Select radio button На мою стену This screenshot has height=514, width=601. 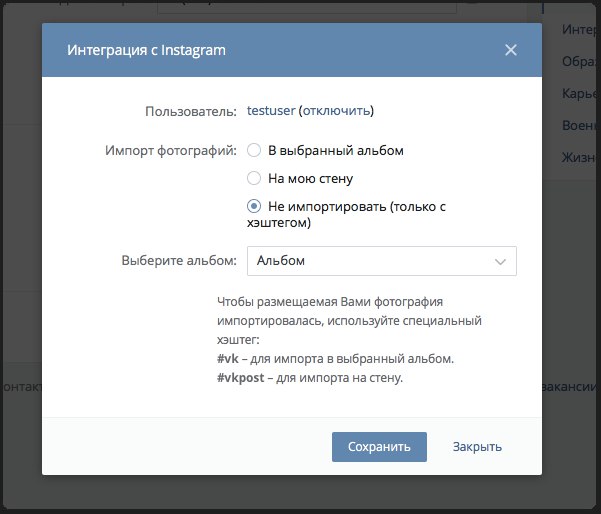pyautogui.click(x=254, y=178)
